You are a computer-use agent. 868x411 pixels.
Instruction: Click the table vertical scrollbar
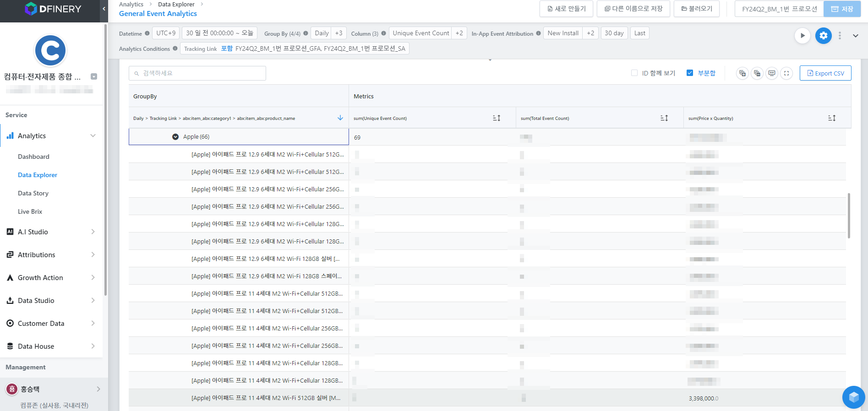[849, 216]
